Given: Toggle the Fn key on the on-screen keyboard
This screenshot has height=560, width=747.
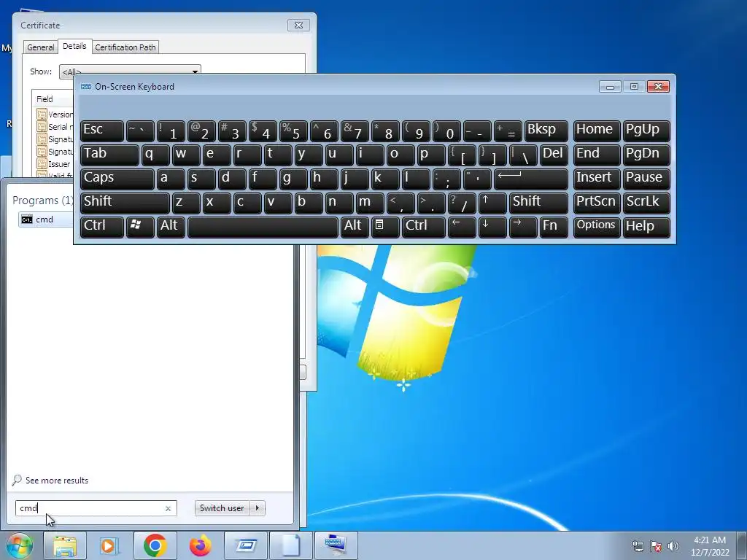Looking at the screenshot, I should pyautogui.click(x=554, y=227).
